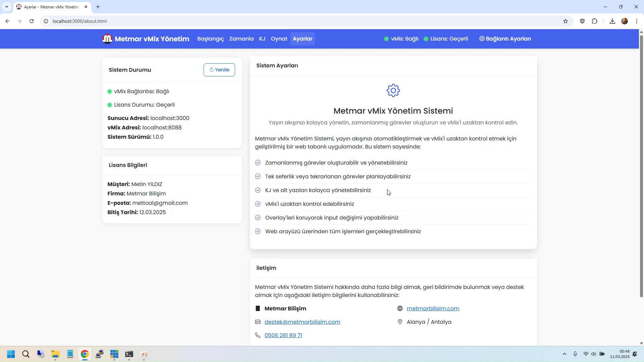The height and width of the screenshot is (362, 644).
Task: Click the phone icon beside 0506 281 89 71
Action: coord(258,336)
